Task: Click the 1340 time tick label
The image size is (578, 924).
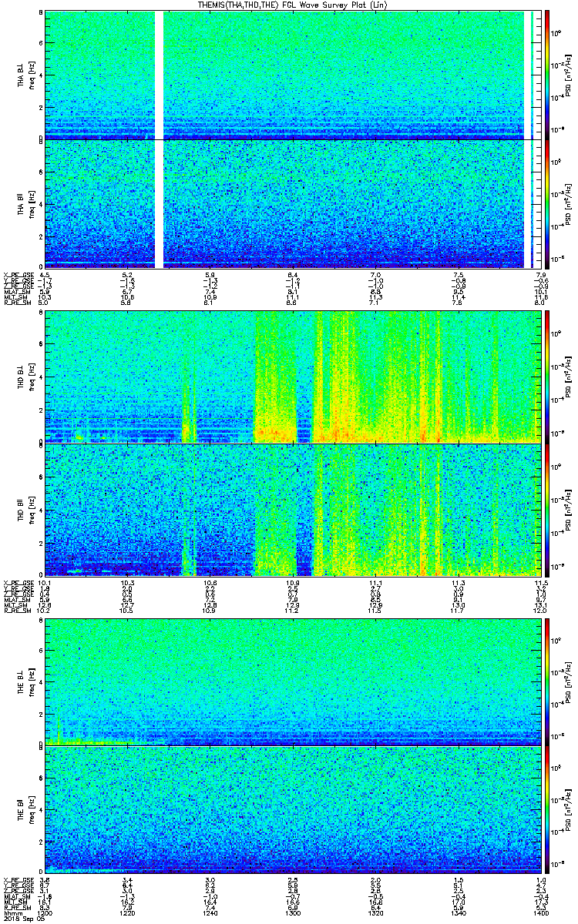Action: [457, 912]
